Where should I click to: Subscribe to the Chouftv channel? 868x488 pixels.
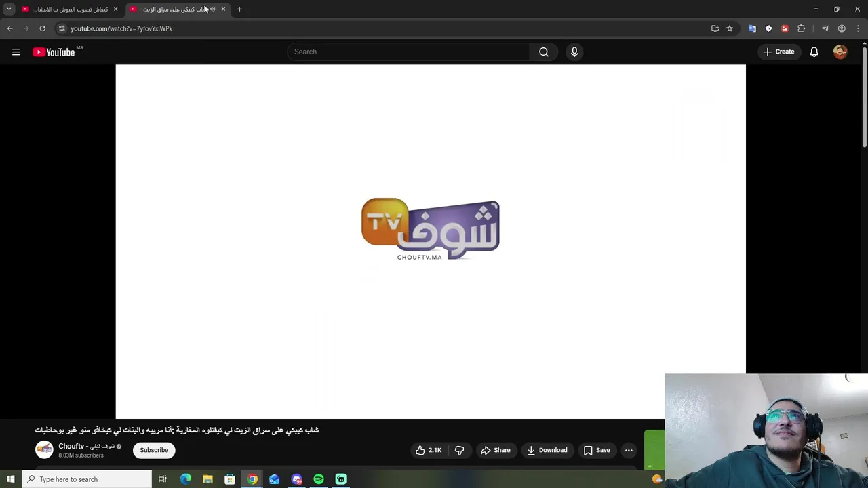coord(154,450)
